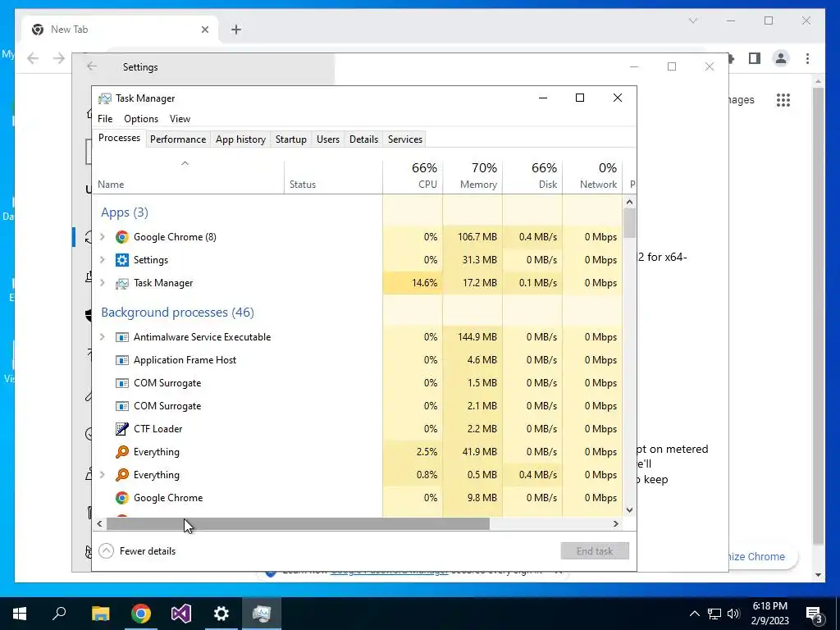840x630 pixels.
Task: Sort processes by the CPU column
Action: click(x=413, y=176)
